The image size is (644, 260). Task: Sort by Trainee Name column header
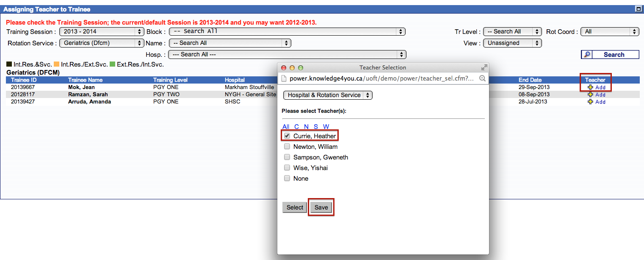point(85,80)
